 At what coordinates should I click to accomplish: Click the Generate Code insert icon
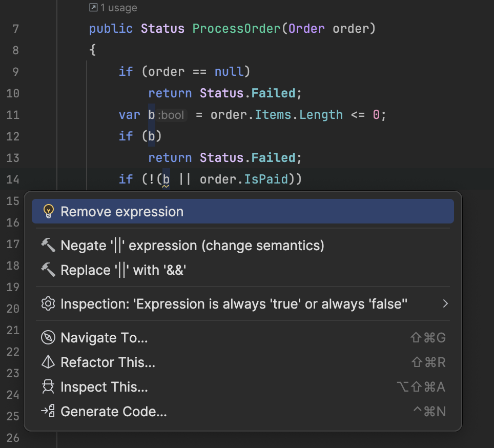point(48,411)
